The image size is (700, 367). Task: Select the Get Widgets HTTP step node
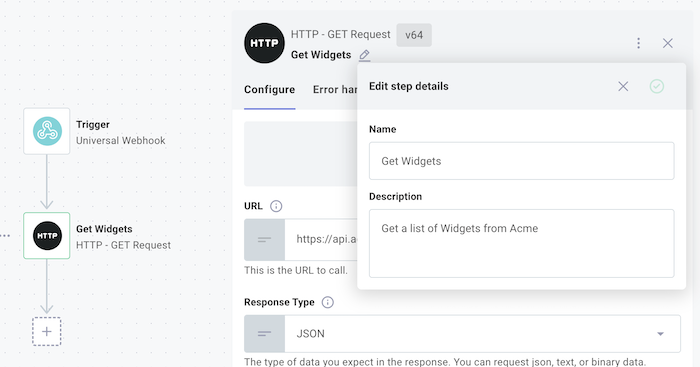(47, 236)
